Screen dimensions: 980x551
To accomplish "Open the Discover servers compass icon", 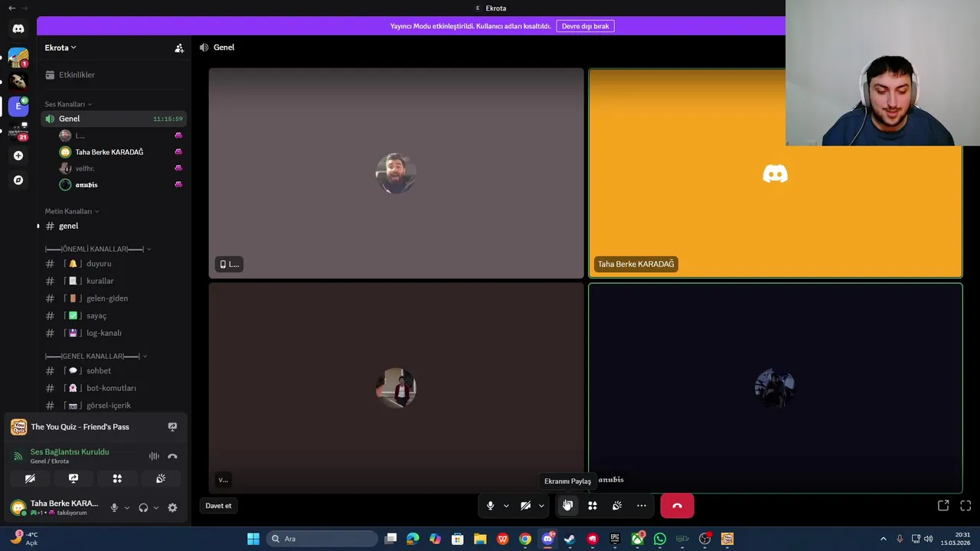I will [18, 180].
